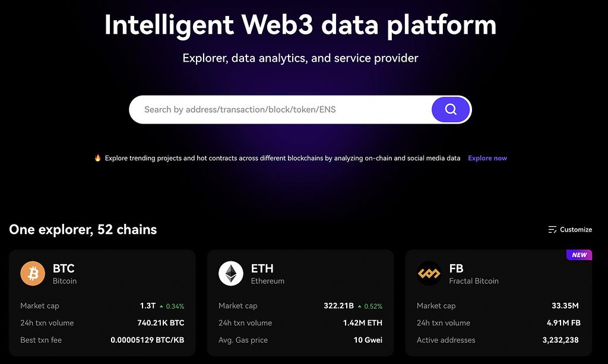608x364 pixels.
Task: Click the Ethereum logo icon
Action: 231,274
